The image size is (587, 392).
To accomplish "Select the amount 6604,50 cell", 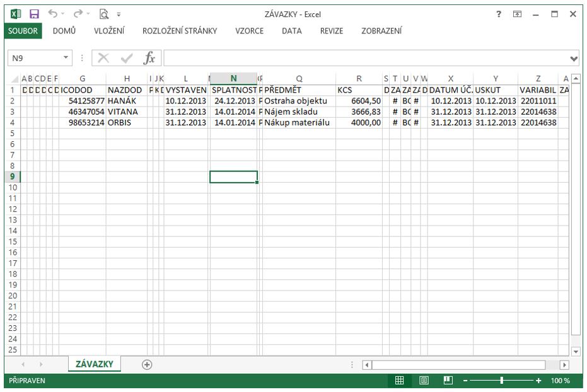I will pos(359,101).
